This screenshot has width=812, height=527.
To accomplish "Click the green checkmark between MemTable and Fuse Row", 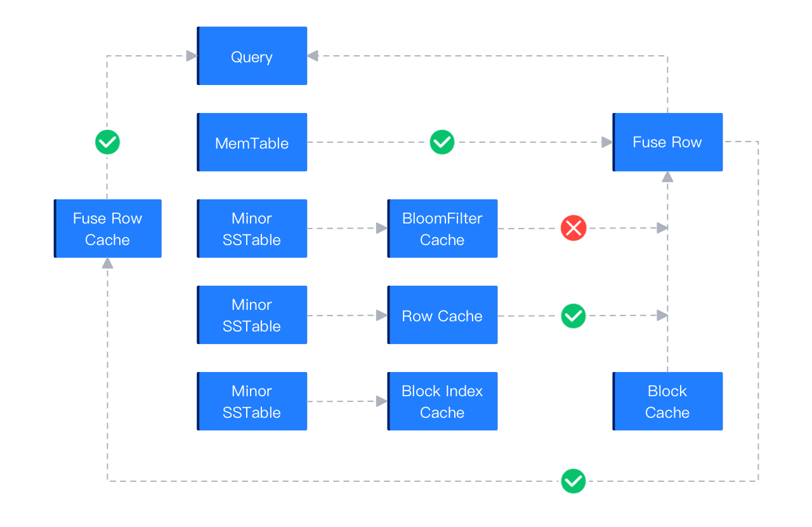I will pyautogui.click(x=442, y=142).
